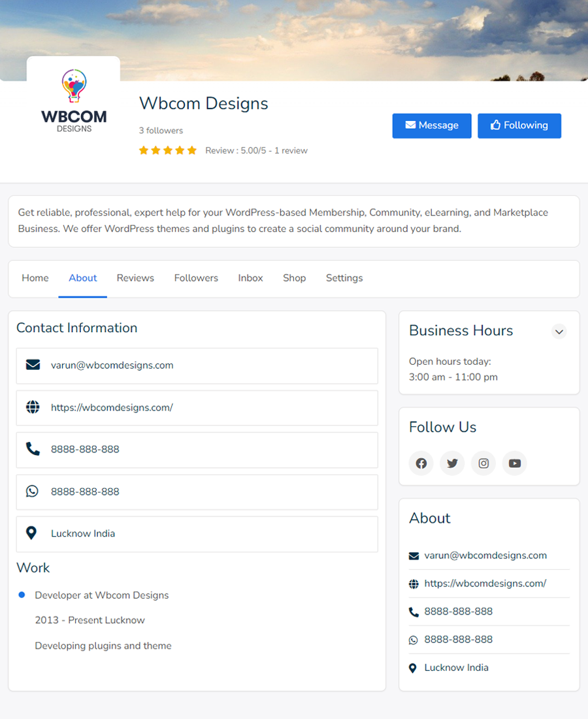Open the Settings tab

pyautogui.click(x=344, y=278)
